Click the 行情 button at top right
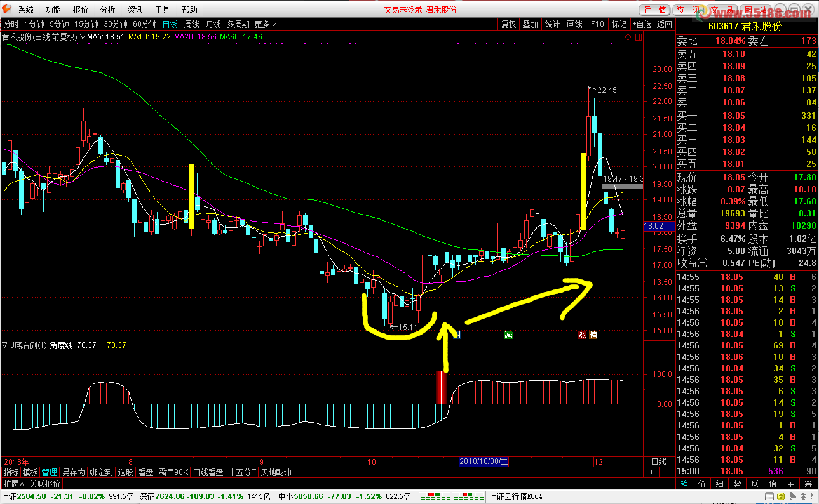819x504 pixels. (654, 10)
